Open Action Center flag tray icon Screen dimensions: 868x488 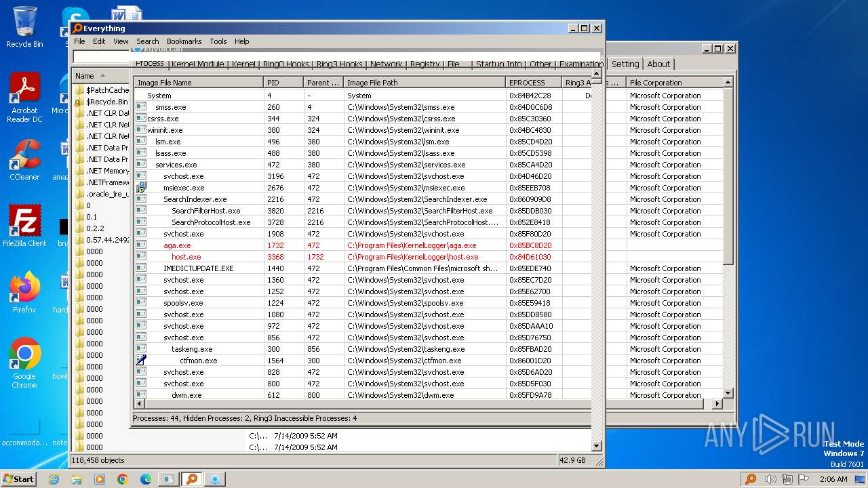804,479
